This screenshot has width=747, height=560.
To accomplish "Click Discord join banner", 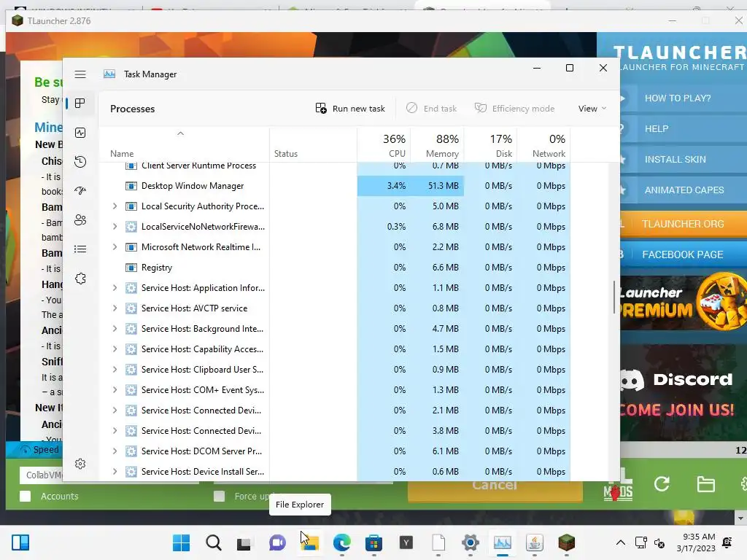I will pos(683,393).
